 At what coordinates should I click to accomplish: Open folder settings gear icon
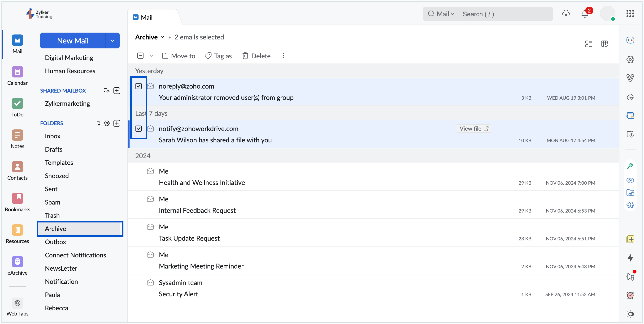[107, 123]
